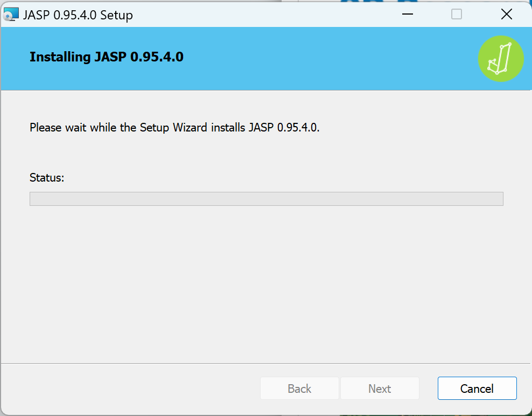Image resolution: width=532 pixels, height=416 pixels.
Task: Click the Status label
Action: pyautogui.click(x=47, y=177)
